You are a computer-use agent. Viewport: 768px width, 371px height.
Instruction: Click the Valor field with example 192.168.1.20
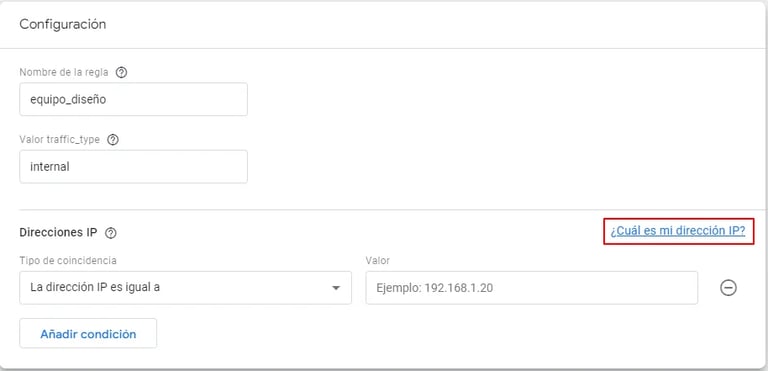pos(531,288)
